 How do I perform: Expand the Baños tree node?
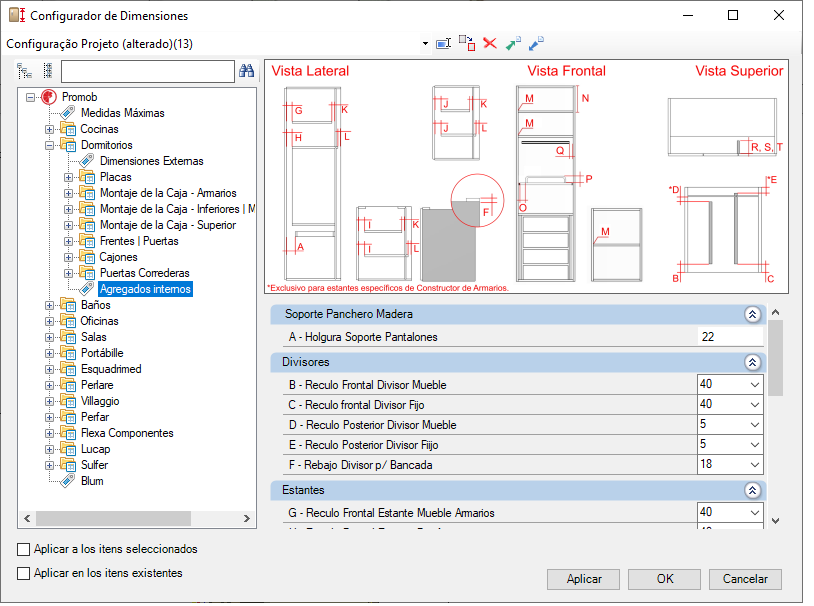click(x=49, y=305)
